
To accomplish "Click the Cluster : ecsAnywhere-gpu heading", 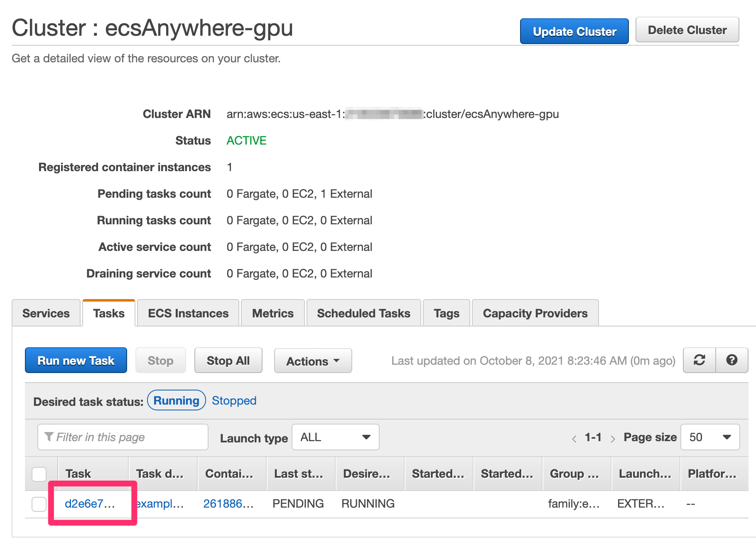I will [x=152, y=28].
